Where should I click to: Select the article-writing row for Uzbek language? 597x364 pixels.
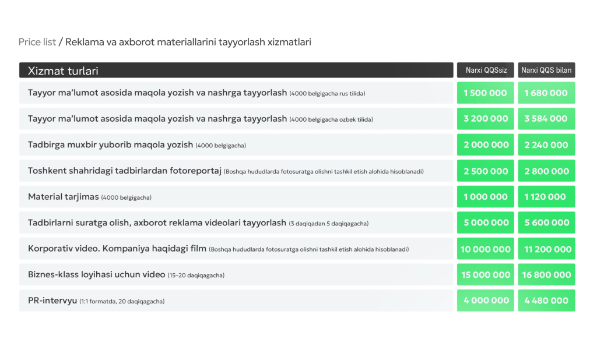click(x=236, y=119)
